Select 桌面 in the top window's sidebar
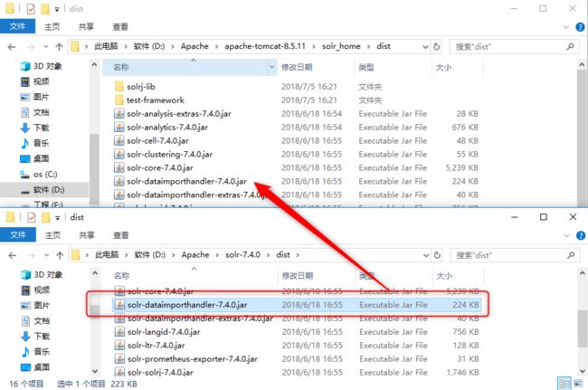The height and width of the screenshot is (390, 588). tap(35, 158)
